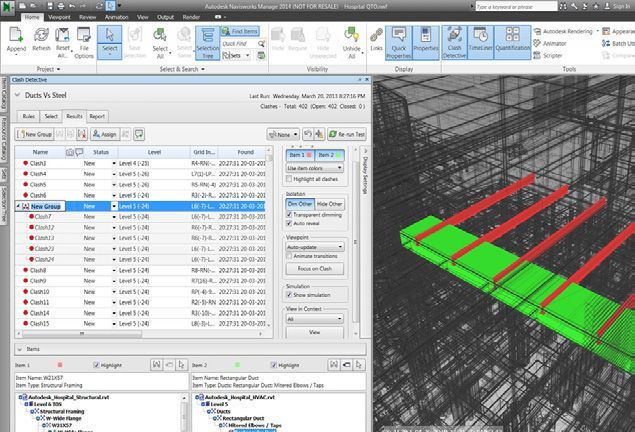Open the Sets dropdown in ribbon
Screen dimensions: 635x432
(236, 55)
